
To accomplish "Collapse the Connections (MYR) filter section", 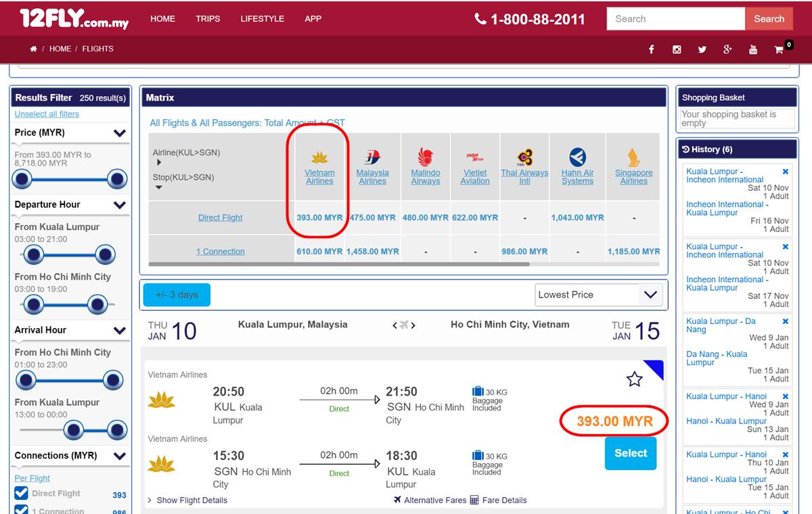I will click(120, 456).
